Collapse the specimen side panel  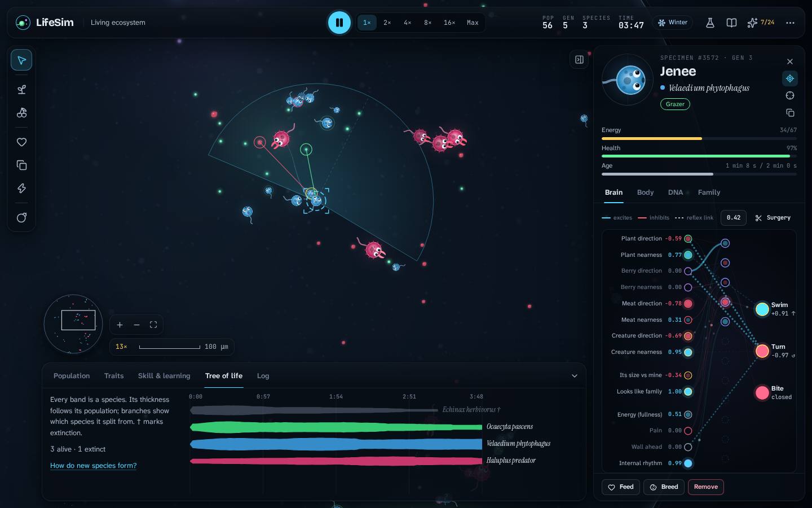[x=579, y=59]
